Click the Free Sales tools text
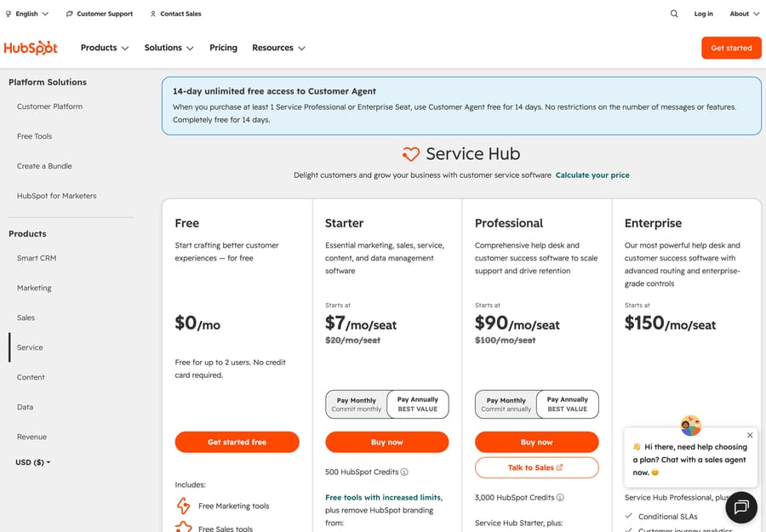This screenshot has height=532, width=766. 226,529
